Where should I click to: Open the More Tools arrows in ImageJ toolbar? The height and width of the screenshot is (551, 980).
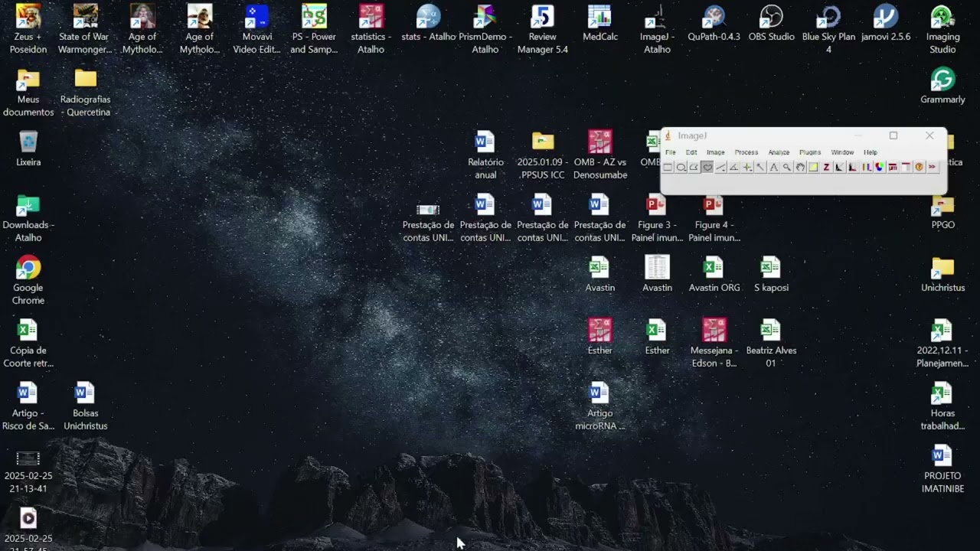pyautogui.click(x=933, y=167)
